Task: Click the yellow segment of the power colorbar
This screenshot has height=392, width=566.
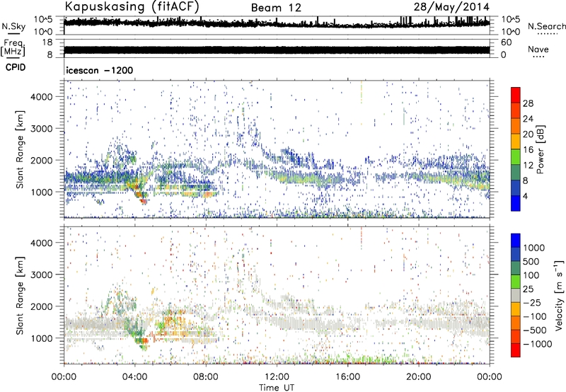Action: click(x=516, y=142)
